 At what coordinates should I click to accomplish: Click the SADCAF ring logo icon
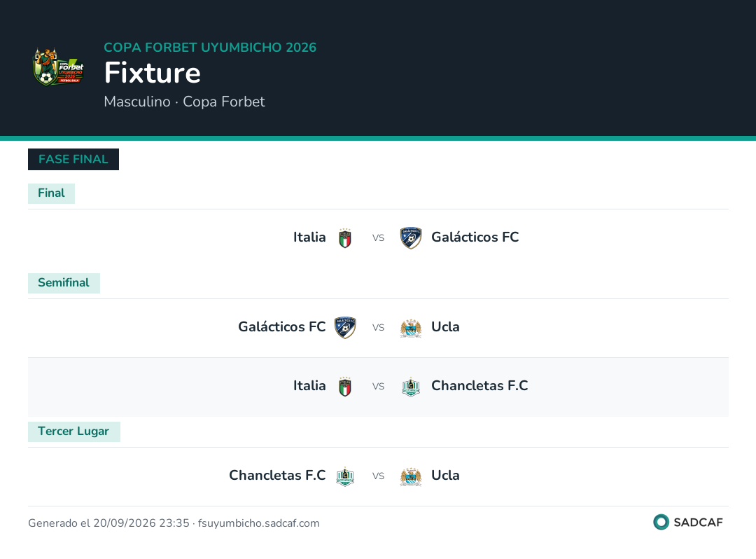[x=661, y=522]
